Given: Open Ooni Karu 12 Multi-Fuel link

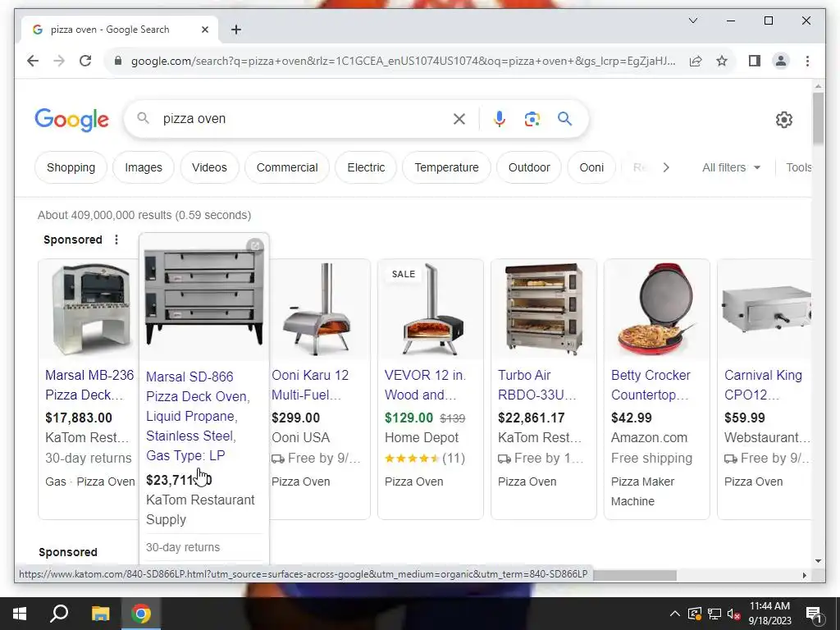Looking at the screenshot, I should tap(309, 386).
